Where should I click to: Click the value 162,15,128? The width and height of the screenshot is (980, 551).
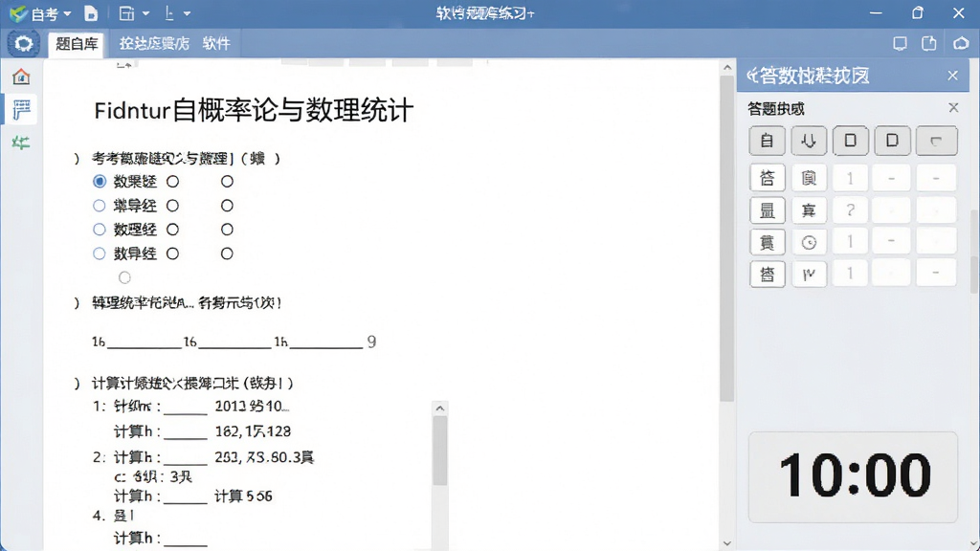click(253, 431)
